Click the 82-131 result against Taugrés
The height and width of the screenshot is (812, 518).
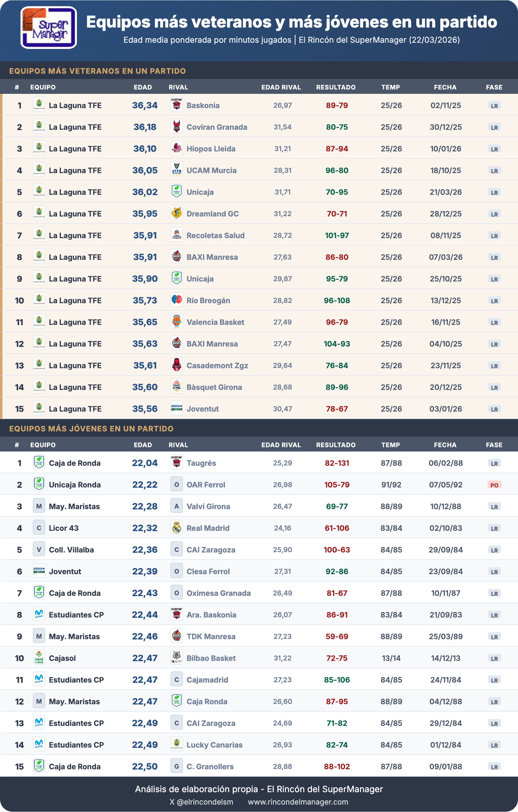(336, 463)
